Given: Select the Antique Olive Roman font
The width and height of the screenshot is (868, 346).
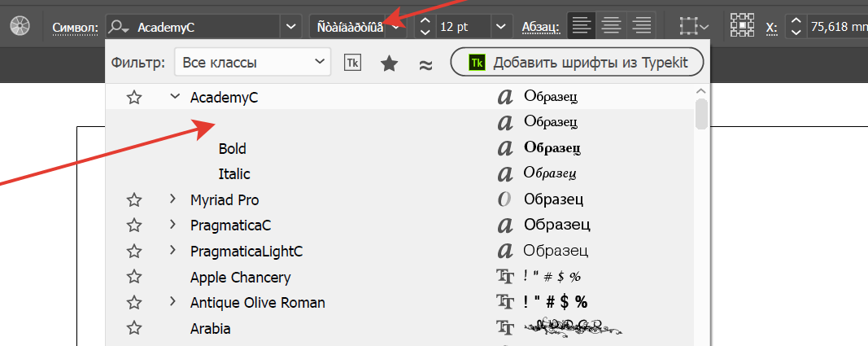Looking at the screenshot, I should (258, 303).
